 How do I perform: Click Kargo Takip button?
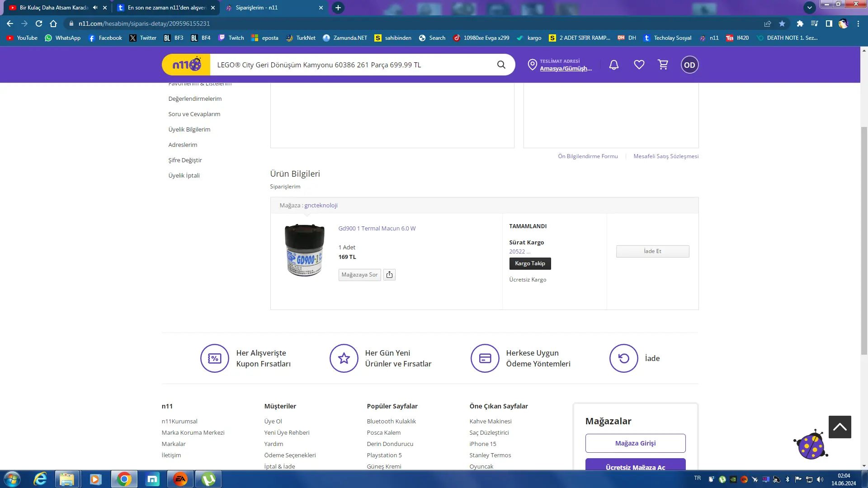530,263
